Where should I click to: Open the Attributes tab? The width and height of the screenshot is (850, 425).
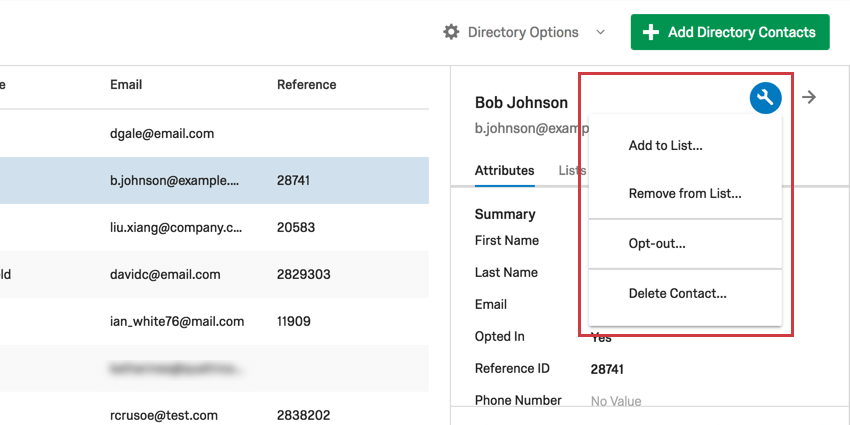point(504,171)
